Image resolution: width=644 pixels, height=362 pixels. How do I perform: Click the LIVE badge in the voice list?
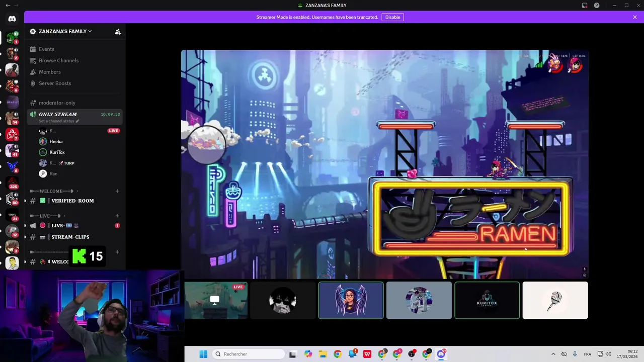pos(113,131)
